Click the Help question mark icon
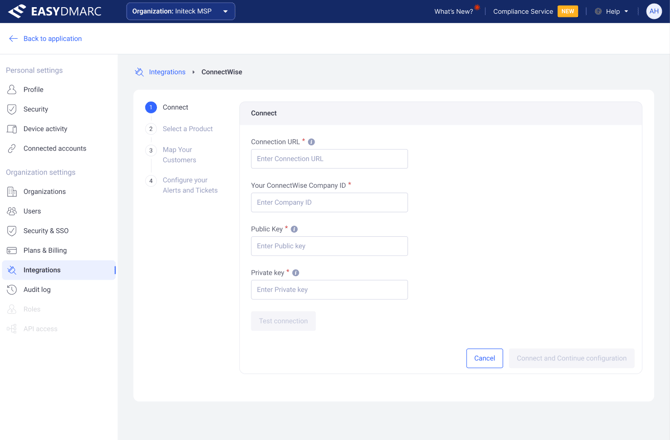 598,12
